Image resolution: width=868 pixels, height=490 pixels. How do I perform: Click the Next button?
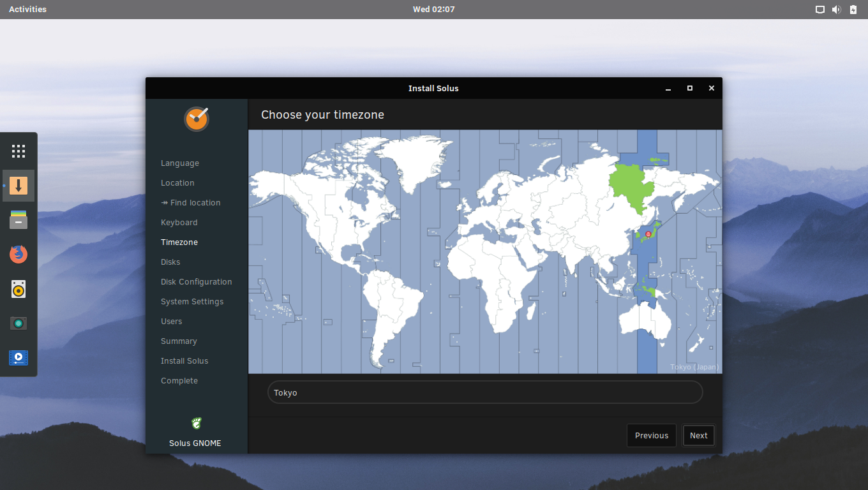pos(699,436)
